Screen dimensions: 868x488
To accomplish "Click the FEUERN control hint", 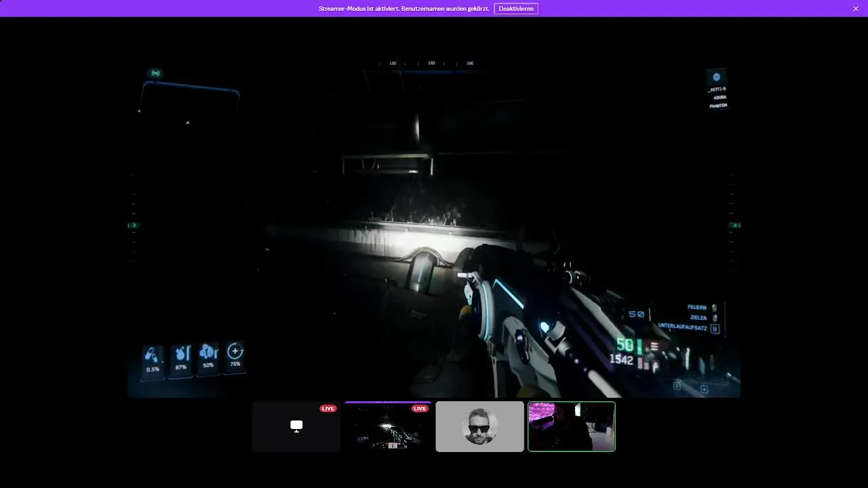I will tap(697, 308).
